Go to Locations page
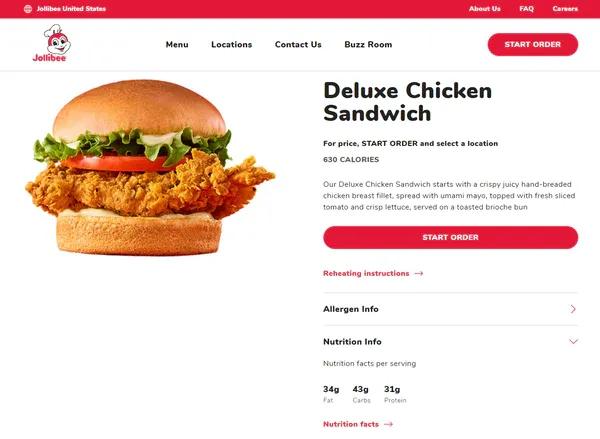 coord(232,44)
